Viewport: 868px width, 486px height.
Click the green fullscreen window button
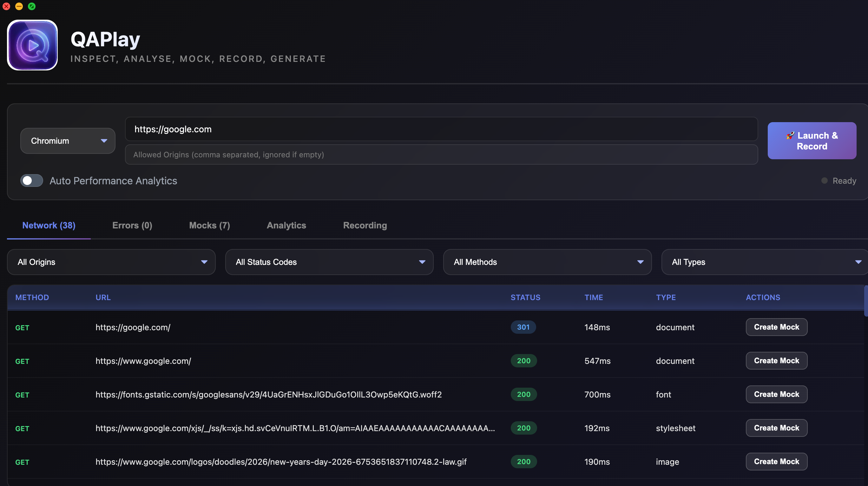pos(32,6)
